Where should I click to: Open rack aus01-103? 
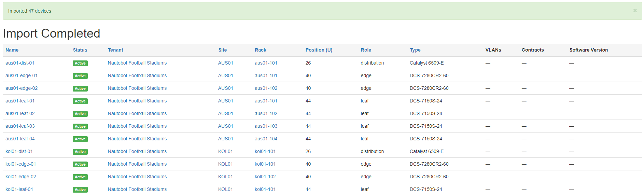[x=266, y=126]
